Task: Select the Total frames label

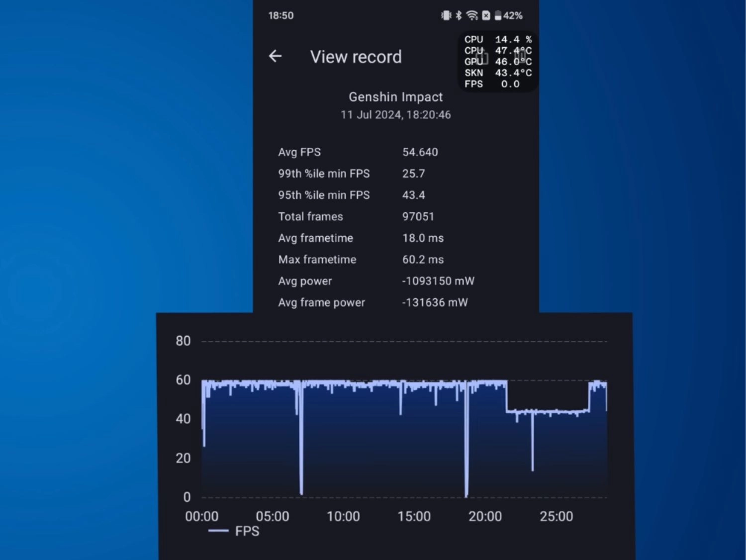Action: [311, 216]
